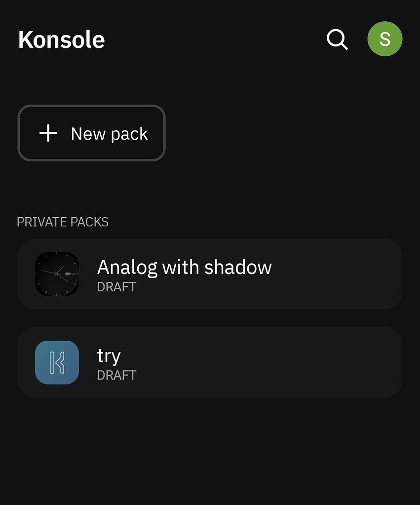420x505 pixels.
Task: Open the pack named try
Action: point(210,362)
